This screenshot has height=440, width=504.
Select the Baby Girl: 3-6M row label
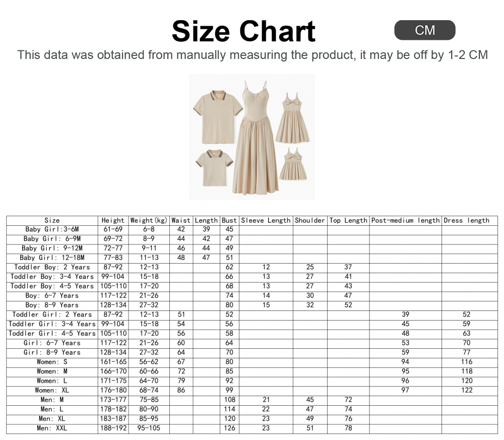tap(52, 229)
